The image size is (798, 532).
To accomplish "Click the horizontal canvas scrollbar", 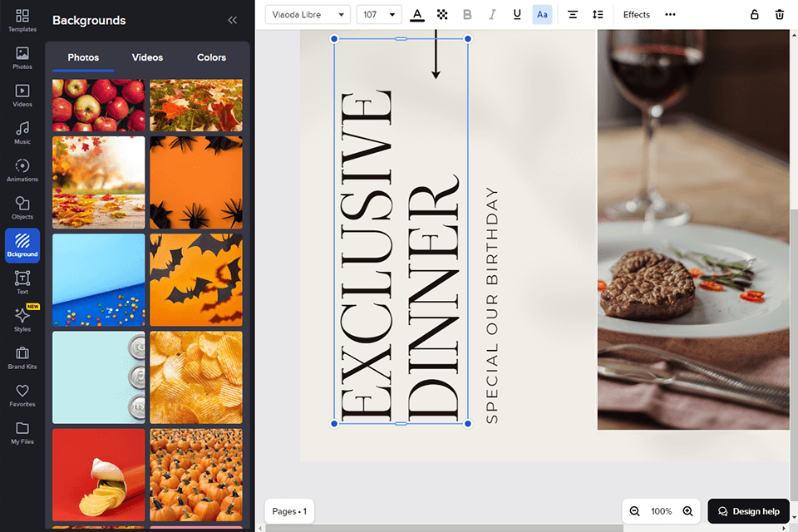I will click(x=444, y=529).
